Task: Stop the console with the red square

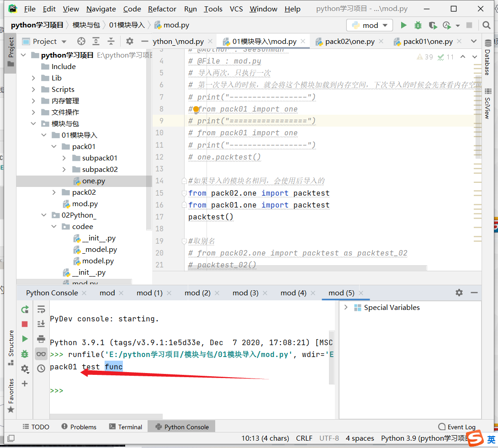Action: tap(25, 324)
